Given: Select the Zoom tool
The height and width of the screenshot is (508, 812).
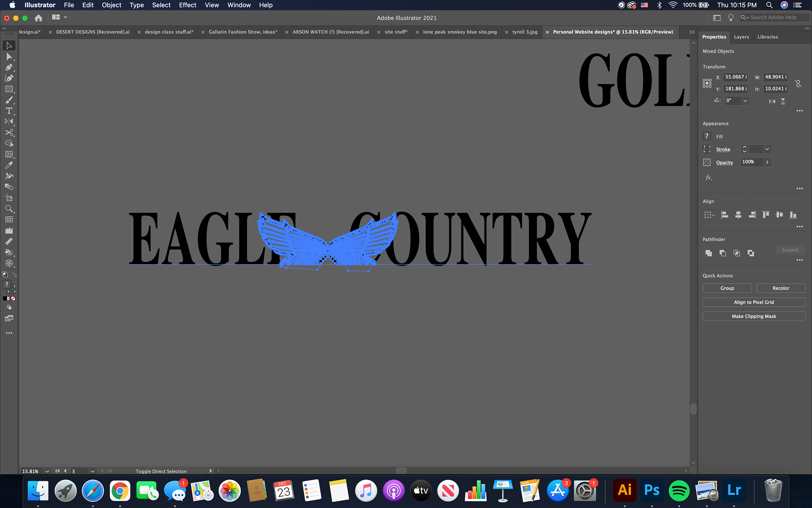Looking at the screenshot, I should tap(9, 209).
